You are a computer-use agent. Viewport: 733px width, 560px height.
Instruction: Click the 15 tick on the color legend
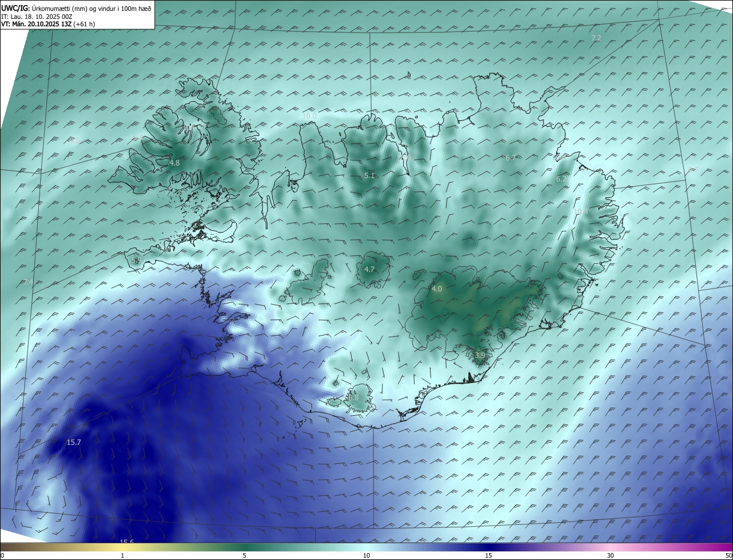coord(488,556)
